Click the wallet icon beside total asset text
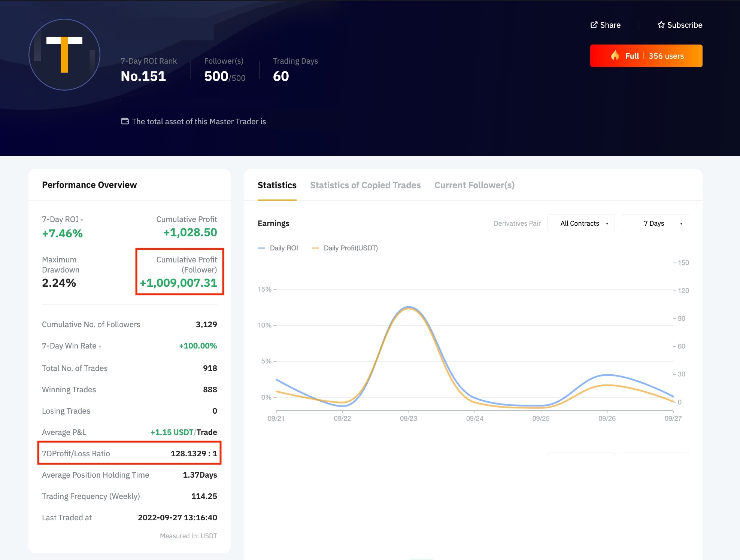The image size is (740, 560). [x=125, y=121]
